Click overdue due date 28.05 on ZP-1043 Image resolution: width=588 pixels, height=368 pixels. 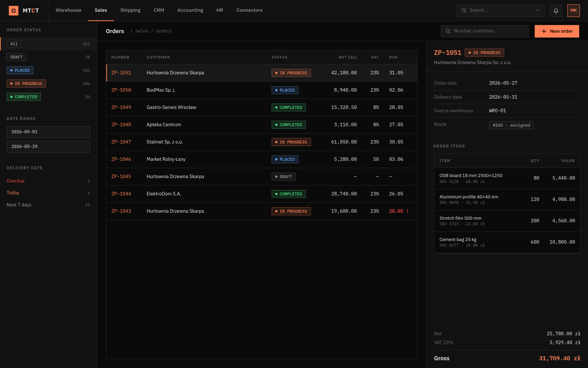coord(396,211)
